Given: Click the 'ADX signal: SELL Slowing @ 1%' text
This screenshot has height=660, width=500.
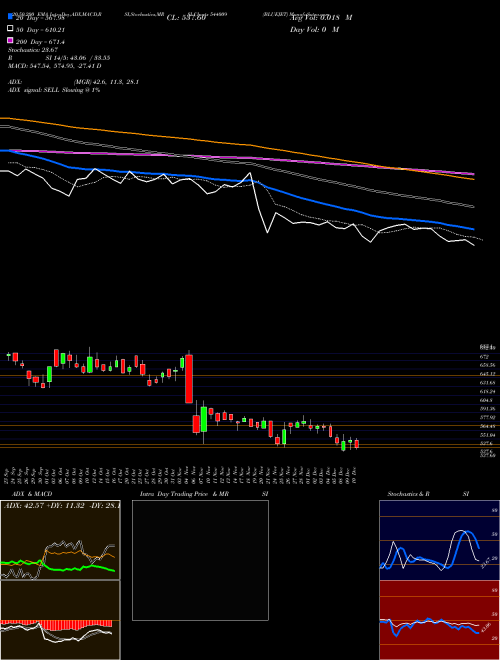Looking at the screenshot, I should [x=54, y=90].
